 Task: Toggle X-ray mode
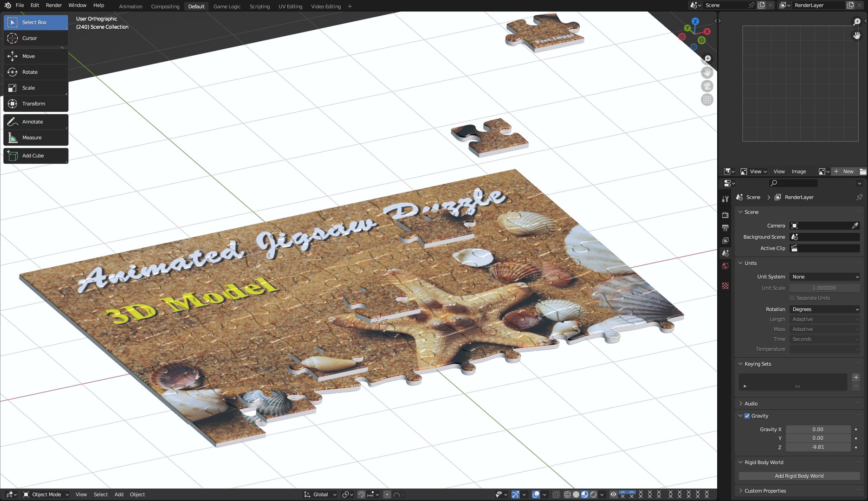tap(556, 495)
